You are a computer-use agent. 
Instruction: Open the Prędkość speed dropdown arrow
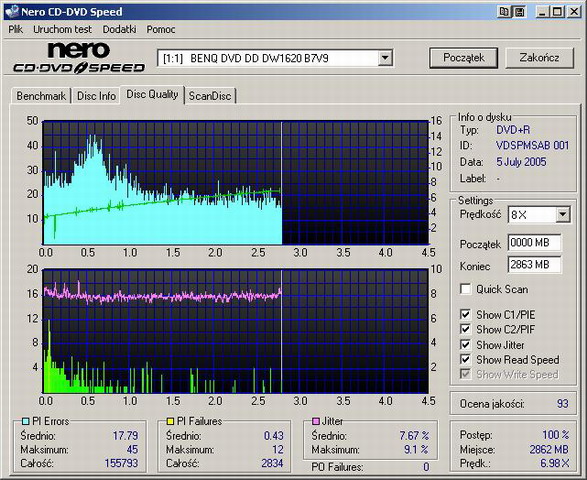(x=562, y=215)
